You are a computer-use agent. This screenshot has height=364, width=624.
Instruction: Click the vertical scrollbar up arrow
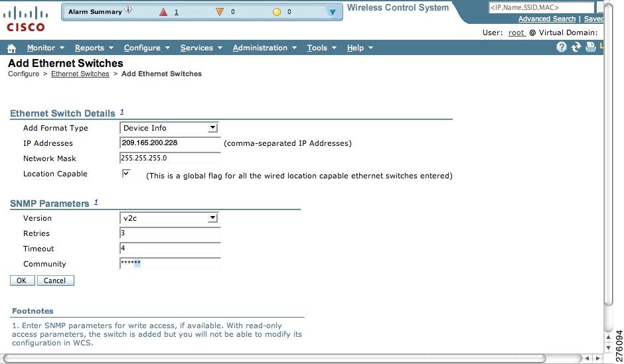(x=609, y=337)
